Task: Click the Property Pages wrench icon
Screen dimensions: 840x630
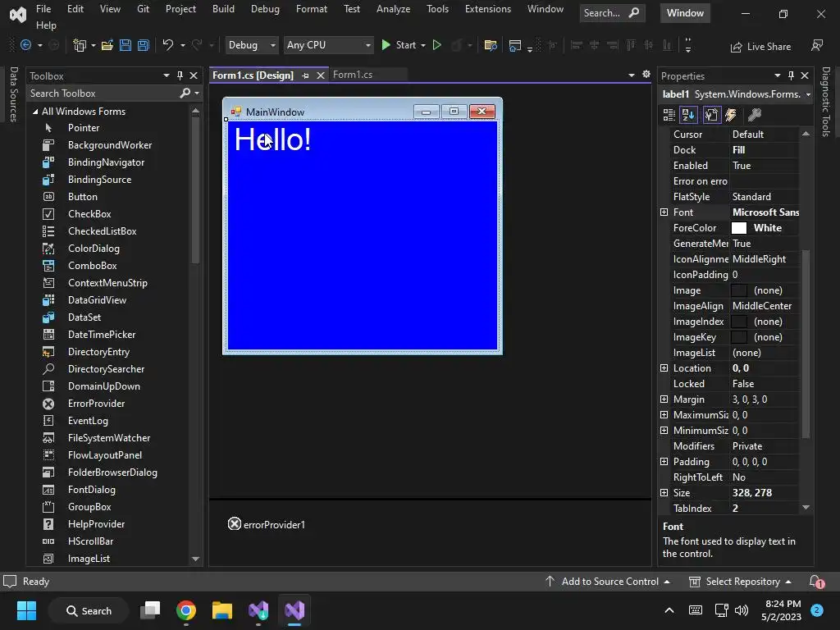Action: (x=755, y=115)
